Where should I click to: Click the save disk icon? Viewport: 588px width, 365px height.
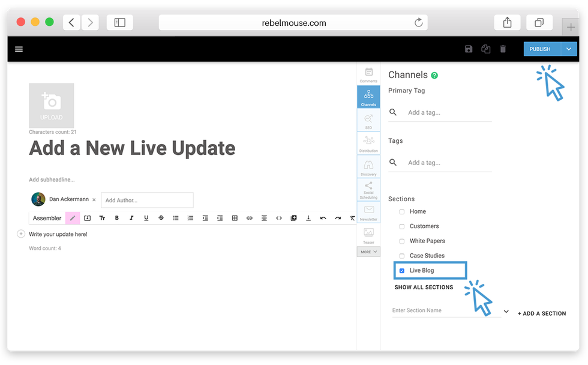(x=469, y=49)
